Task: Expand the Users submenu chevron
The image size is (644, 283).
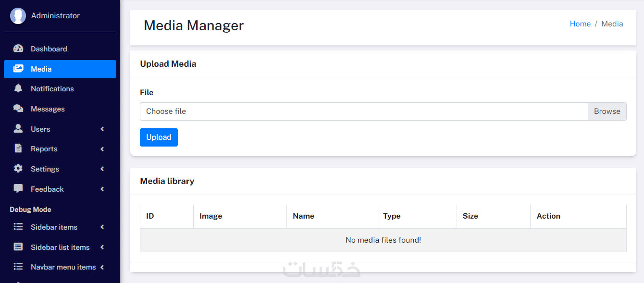Action: tap(102, 129)
